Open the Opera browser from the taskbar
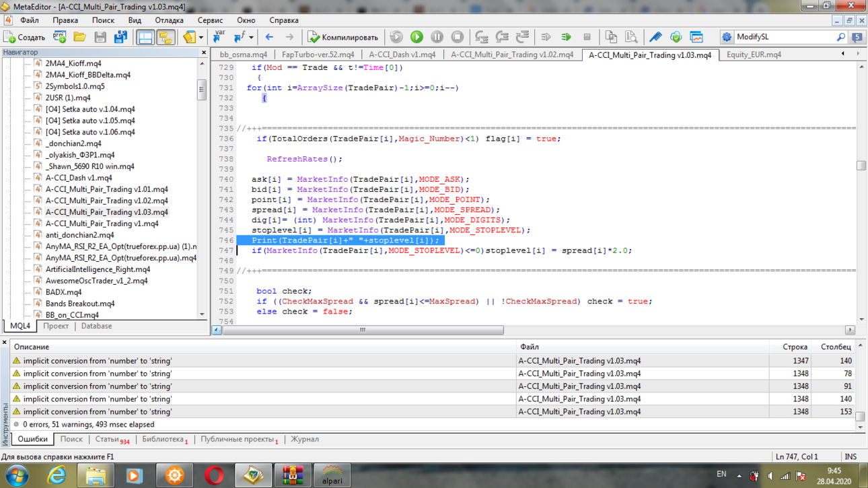The height and width of the screenshot is (488, 868). click(x=214, y=475)
